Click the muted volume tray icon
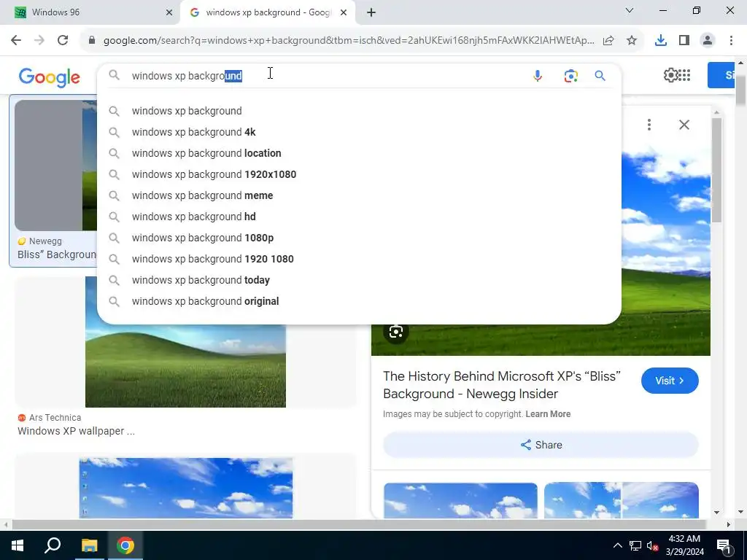747x560 pixels. coord(652,545)
